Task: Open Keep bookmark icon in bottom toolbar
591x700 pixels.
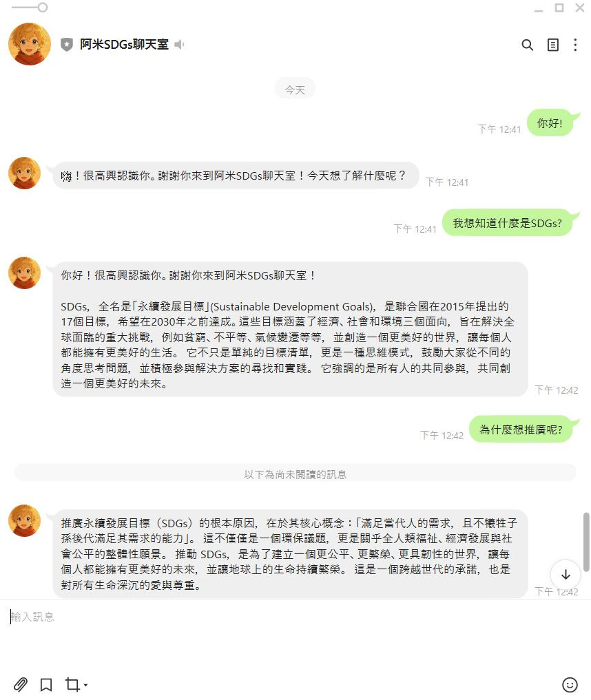Action: pos(46,684)
